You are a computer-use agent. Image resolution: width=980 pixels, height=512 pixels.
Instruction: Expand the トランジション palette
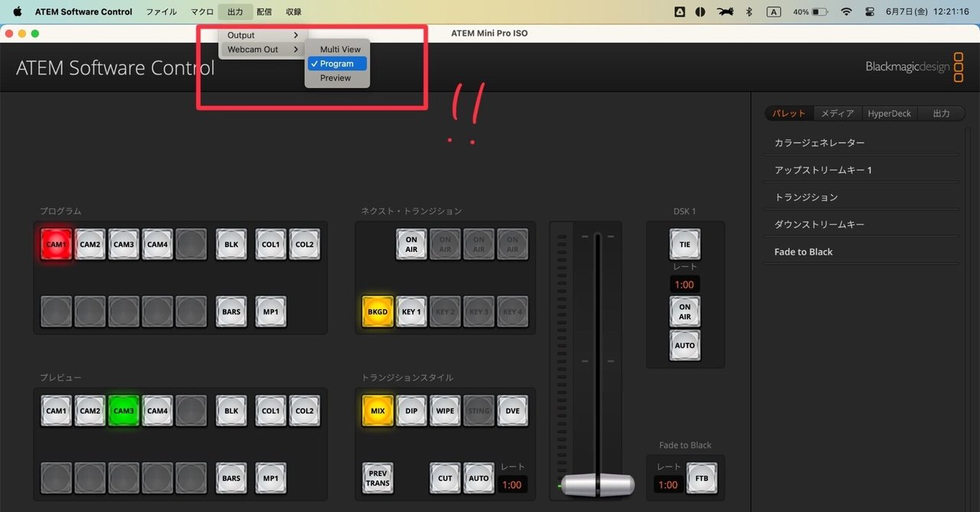click(x=861, y=197)
